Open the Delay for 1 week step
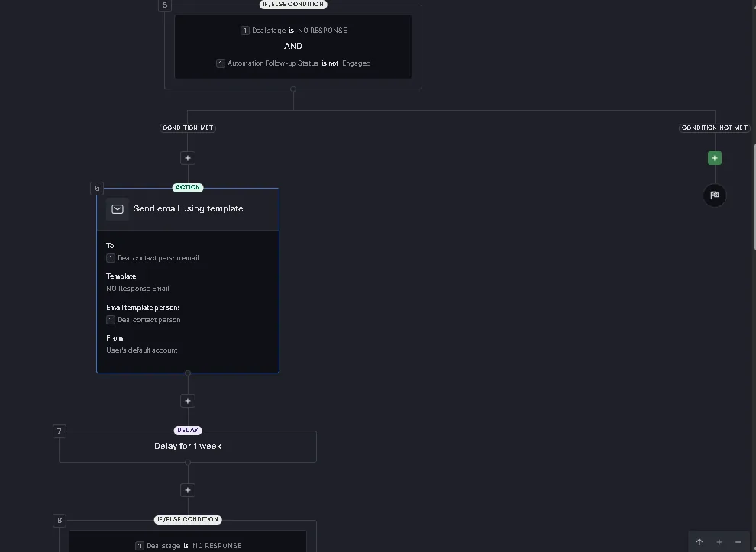This screenshot has height=552, width=756. [188, 447]
